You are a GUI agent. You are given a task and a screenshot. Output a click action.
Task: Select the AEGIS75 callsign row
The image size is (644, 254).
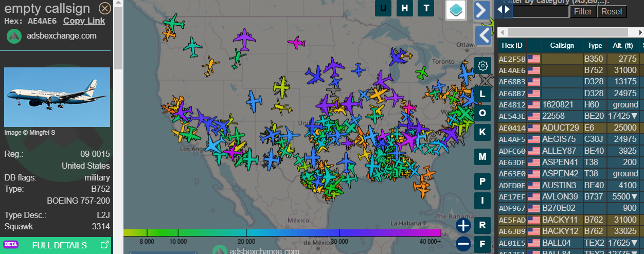click(571, 139)
